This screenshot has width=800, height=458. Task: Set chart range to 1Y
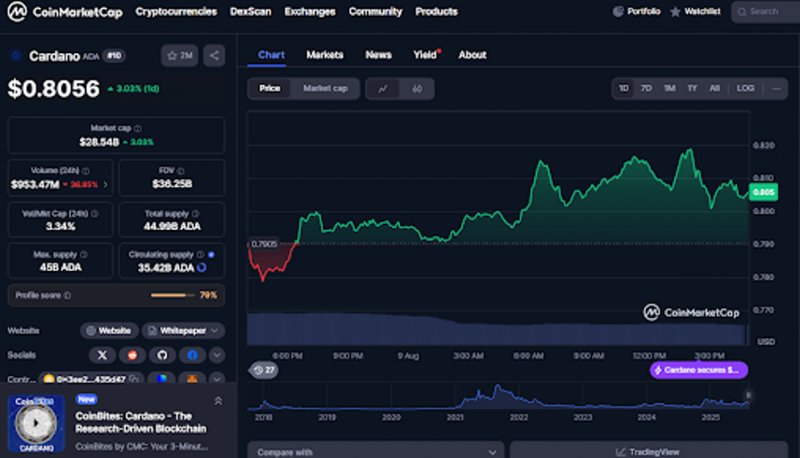click(x=692, y=89)
